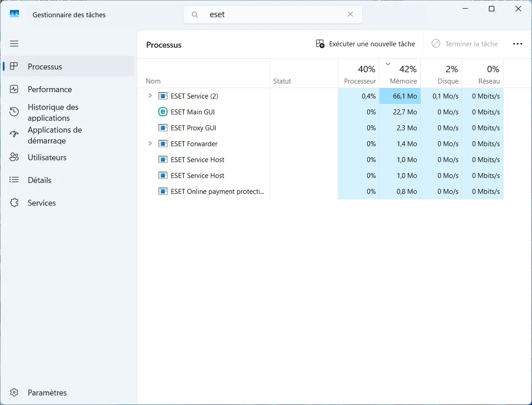Click the Gestionnaire des tâches title

pyautogui.click(x=69, y=15)
